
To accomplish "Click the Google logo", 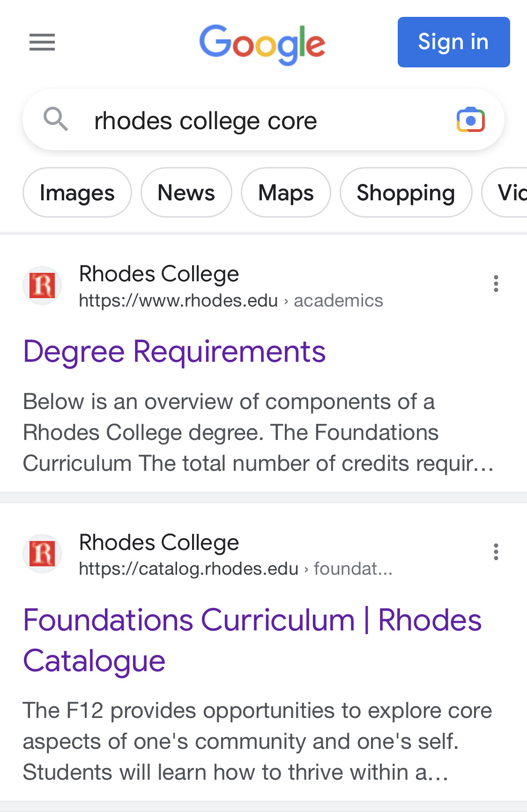I will (262, 44).
